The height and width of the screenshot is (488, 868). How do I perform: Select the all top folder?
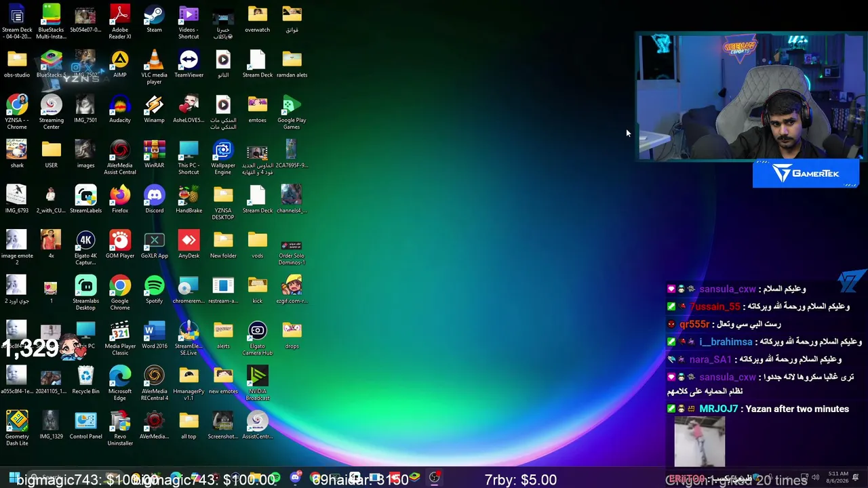pos(189,425)
